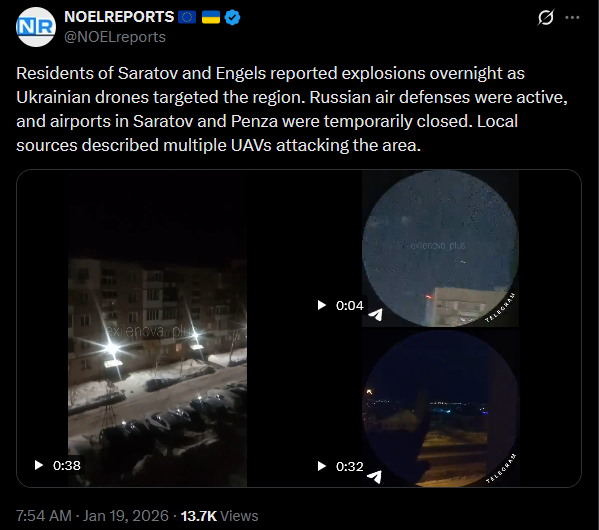Screen dimensions: 599x530
Task: Open the Grok icon at top right
Action: coord(545,18)
